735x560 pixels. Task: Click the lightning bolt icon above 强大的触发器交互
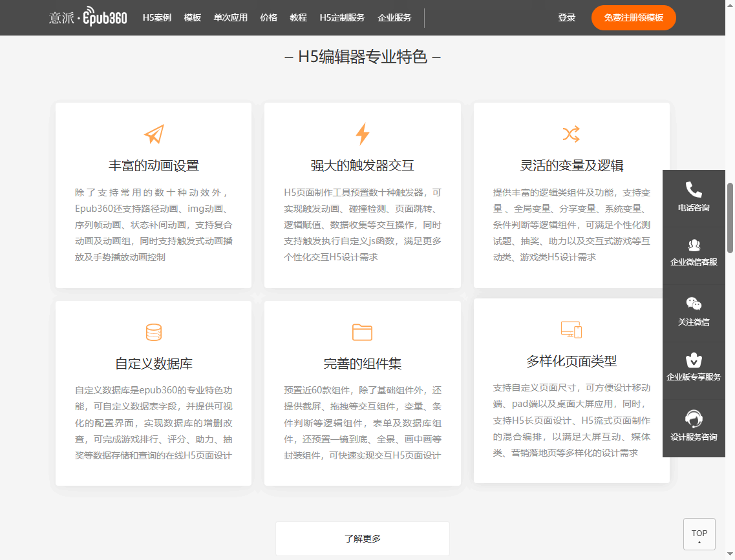(362, 134)
